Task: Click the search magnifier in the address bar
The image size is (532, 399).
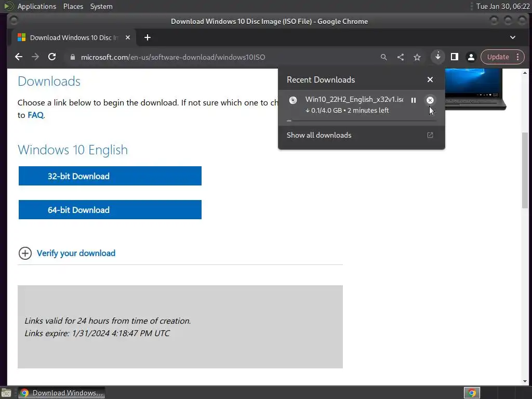Action: 384,57
